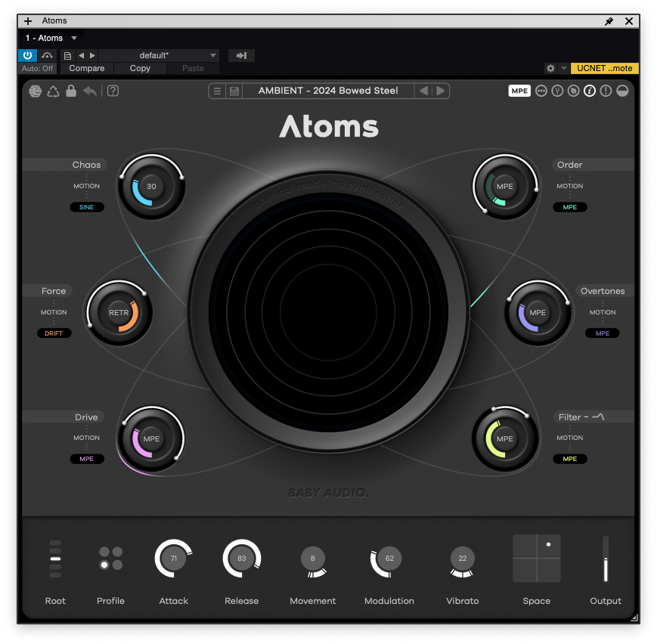Select previous host preset arrow

(x=82, y=55)
